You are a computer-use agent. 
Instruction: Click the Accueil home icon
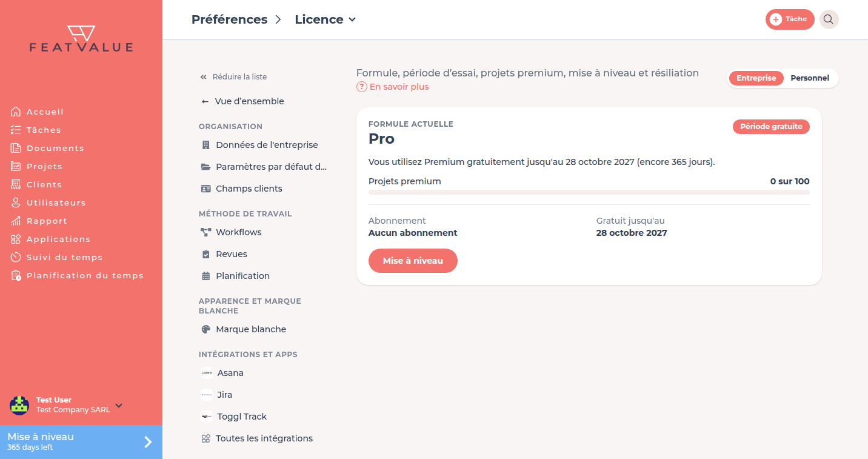tap(16, 112)
